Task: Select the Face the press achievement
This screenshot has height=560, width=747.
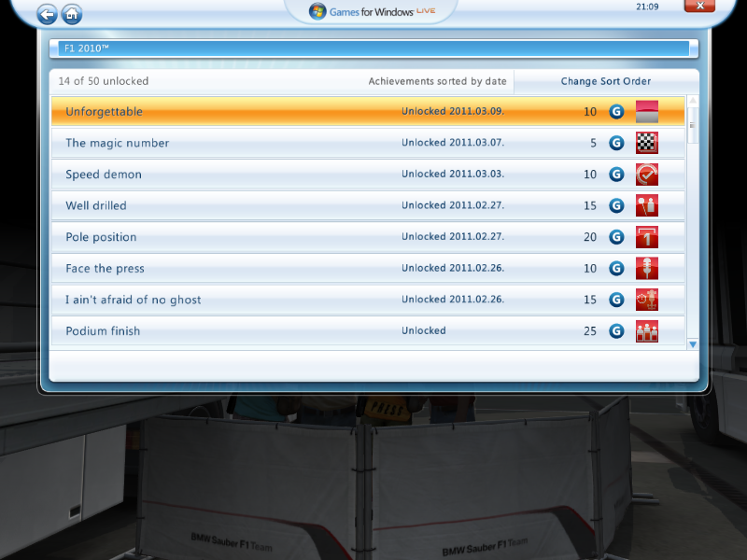Action: pos(368,269)
